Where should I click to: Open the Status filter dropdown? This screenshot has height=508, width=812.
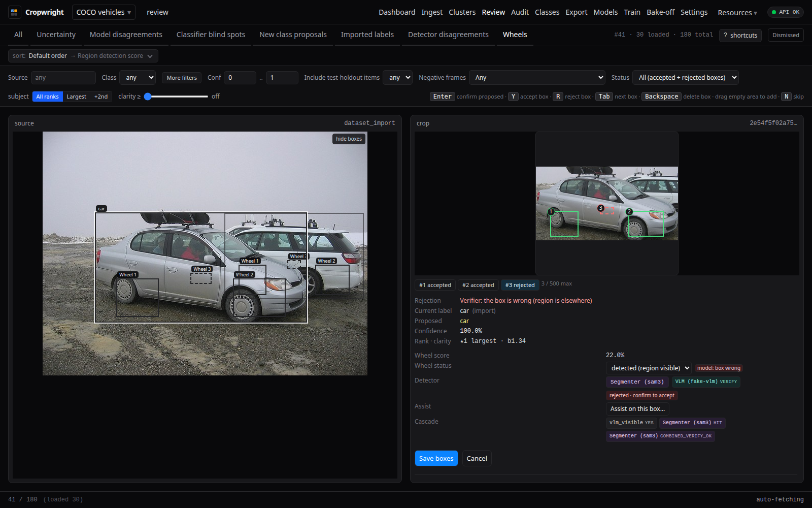pos(685,78)
